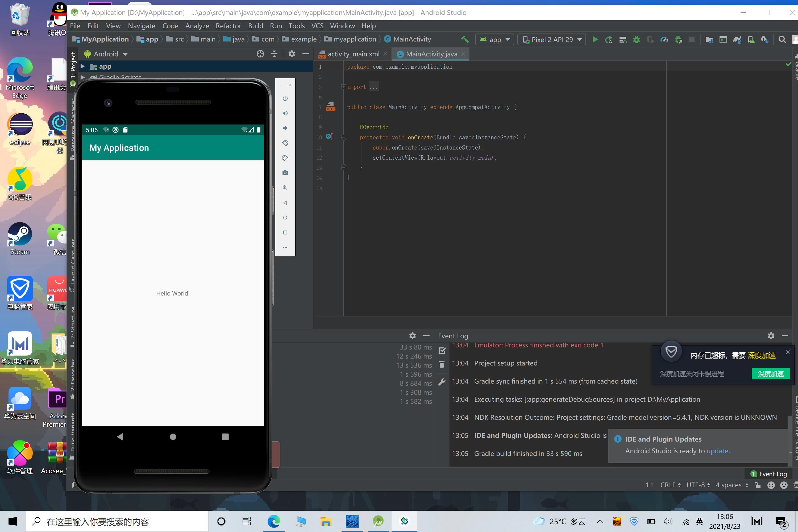Click the Make Project hammer icon
The width and height of the screenshot is (798, 532).
(x=465, y=39)
